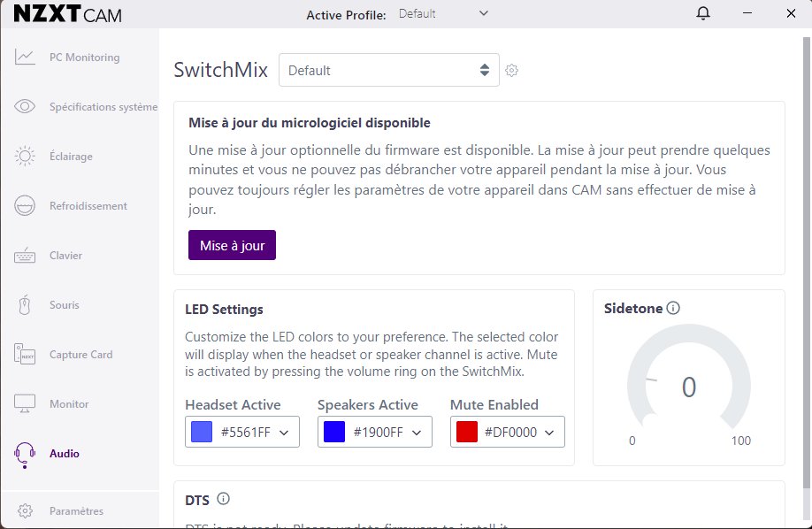Open the PC Monitoring chart icon
812x529 pixels.
click(25, 57)
